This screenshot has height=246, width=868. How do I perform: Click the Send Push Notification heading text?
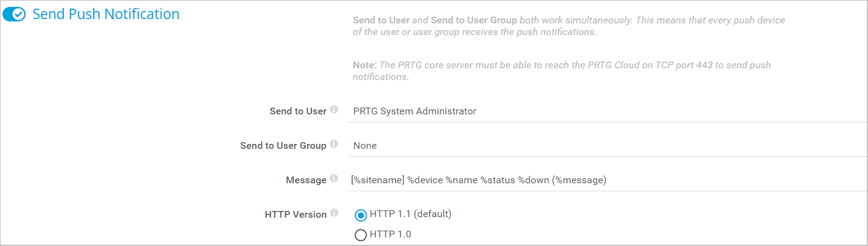[x=106, y=14]
